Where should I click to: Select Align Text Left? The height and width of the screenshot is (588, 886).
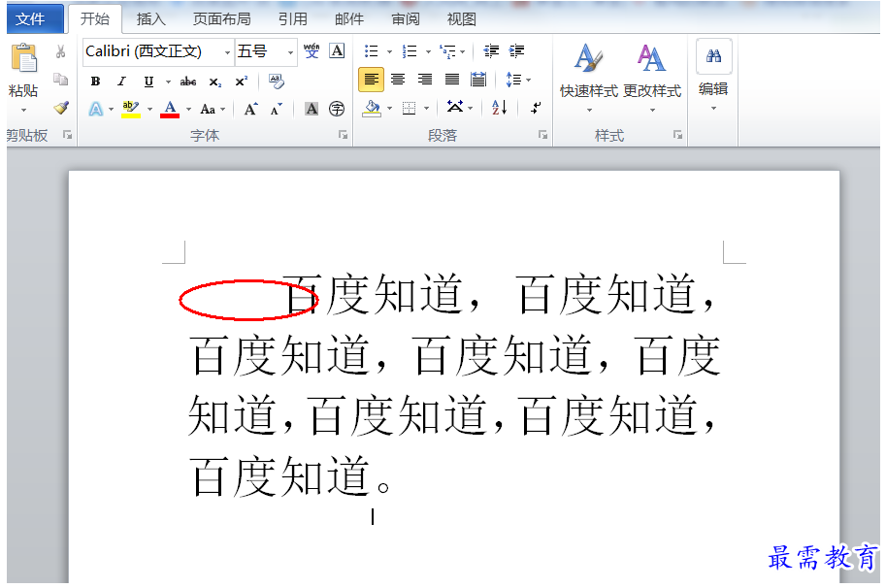(372, 80)
